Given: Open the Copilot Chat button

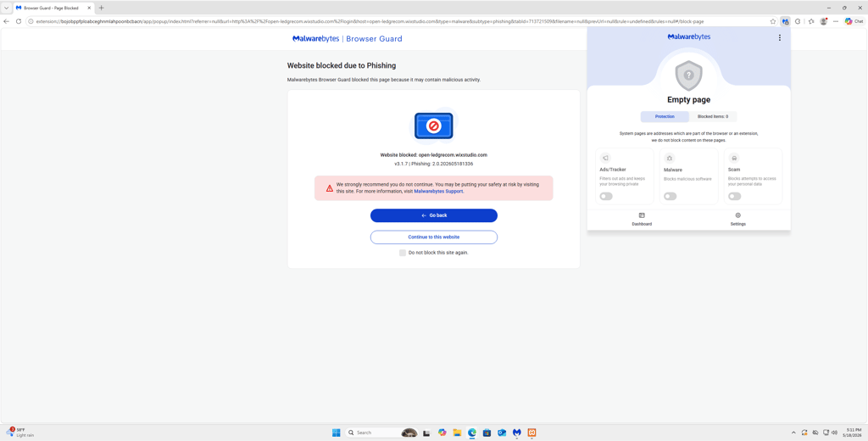Looking at the screenshot, I should click(854, 21).
